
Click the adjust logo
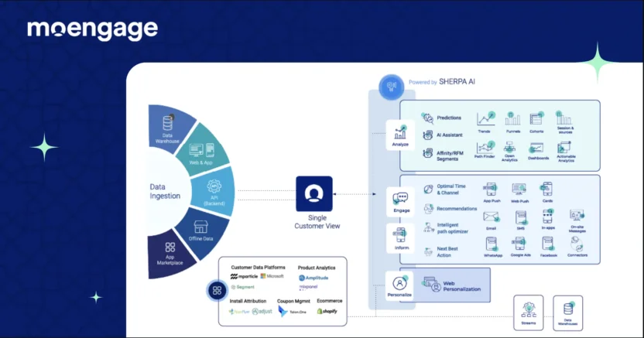(x=262, y=312)
